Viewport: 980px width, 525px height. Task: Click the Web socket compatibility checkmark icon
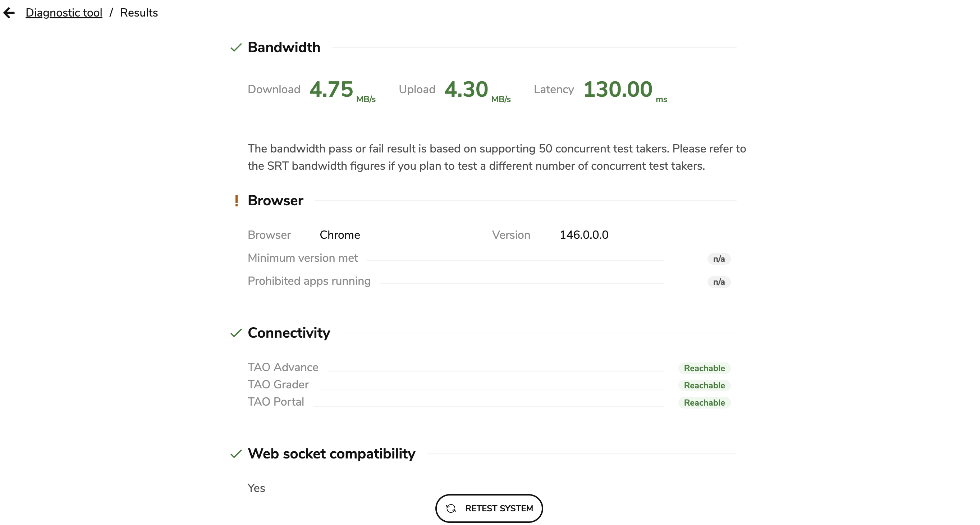pos(236,453)
